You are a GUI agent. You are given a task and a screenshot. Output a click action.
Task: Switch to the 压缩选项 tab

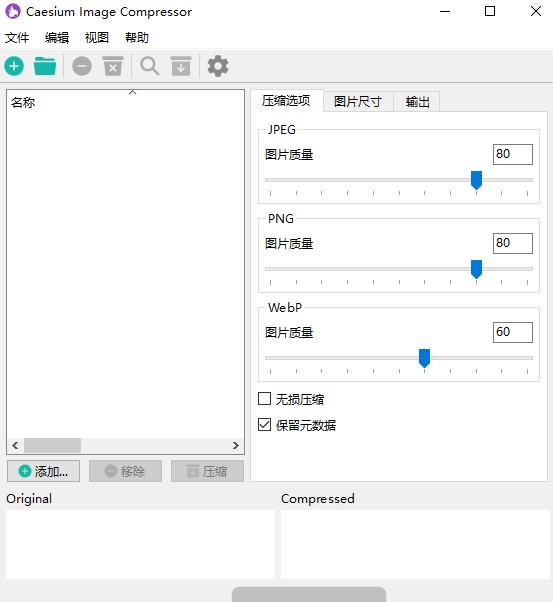[x=286, y=101]
